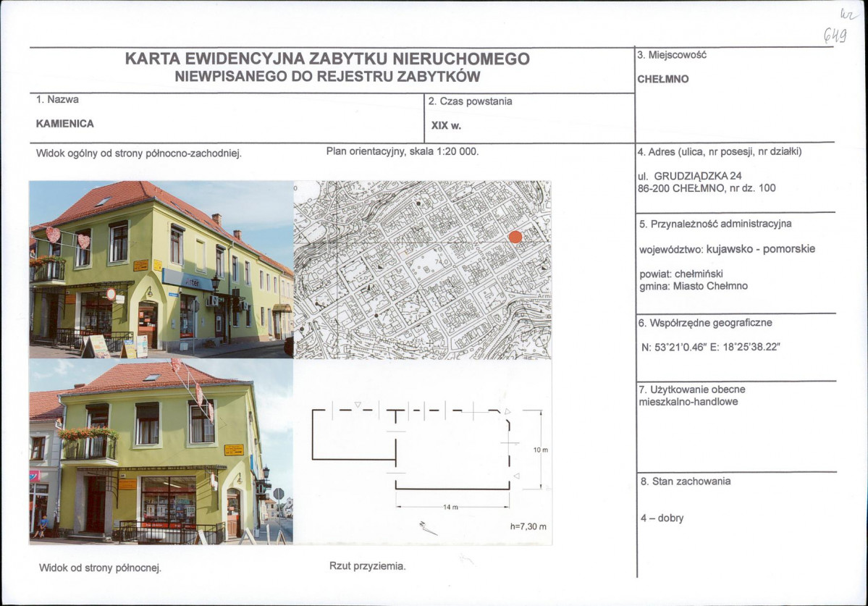
Task: Click the '14 m' dimension on the plan
Action: (x=450, y=508)
